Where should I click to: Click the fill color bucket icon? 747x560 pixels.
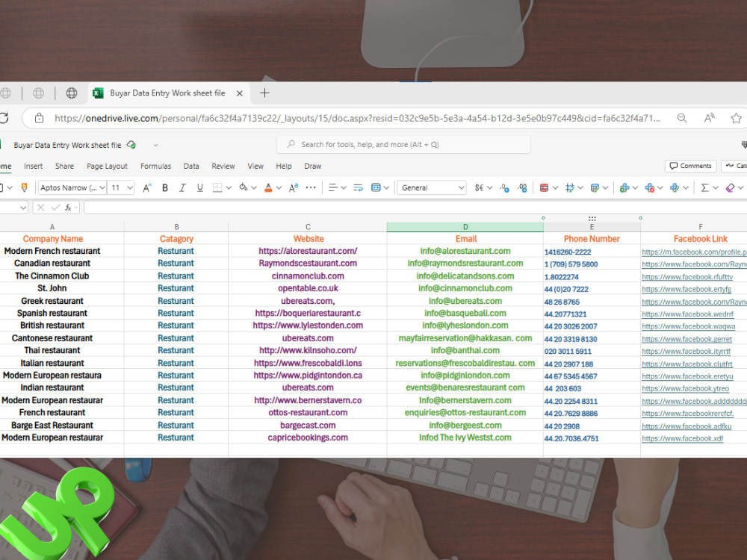(243, 187)
